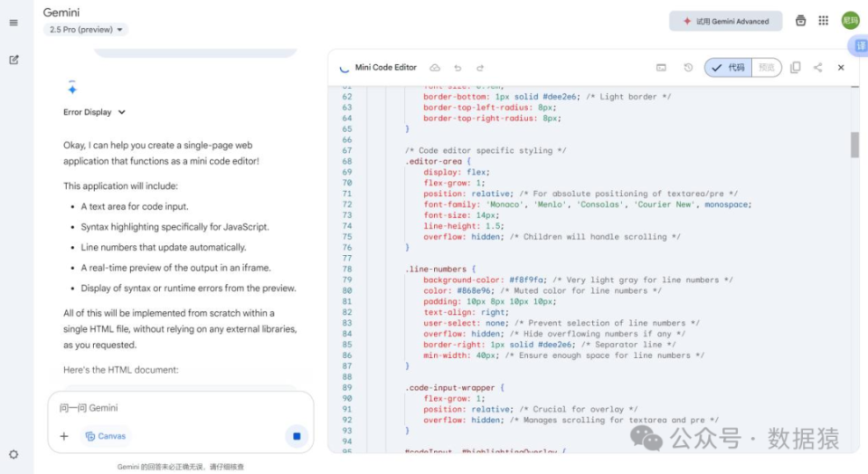The height and width of the screenshot is (474, 868).
Task: Show canvas version history
Action: click(688, 68)
